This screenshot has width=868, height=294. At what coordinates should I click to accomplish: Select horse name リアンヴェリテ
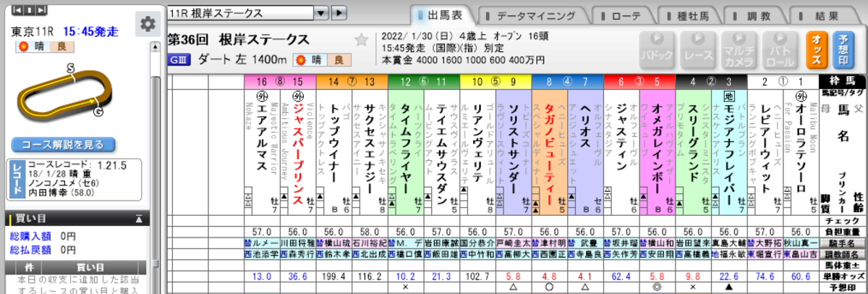[x=477, y=141]
